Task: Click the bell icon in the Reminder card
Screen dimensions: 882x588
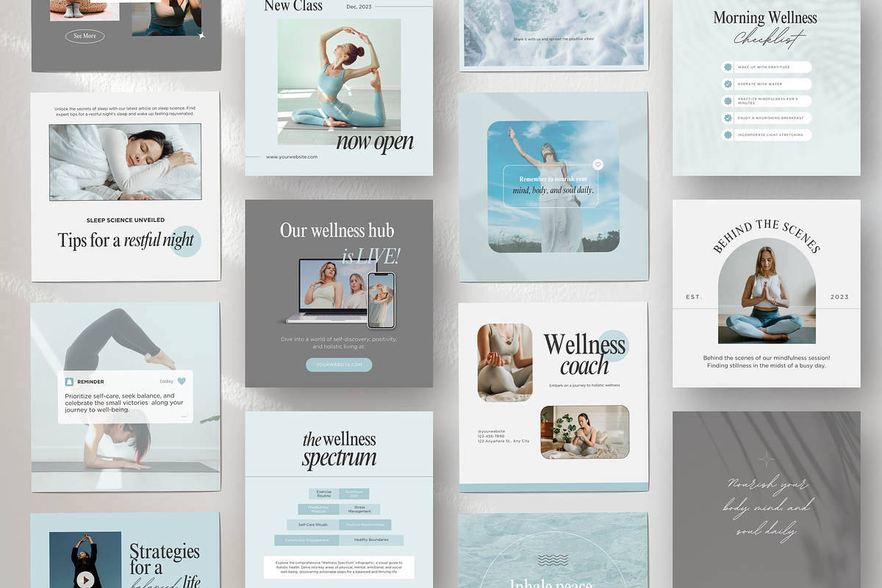Action: tap(69, 381)
